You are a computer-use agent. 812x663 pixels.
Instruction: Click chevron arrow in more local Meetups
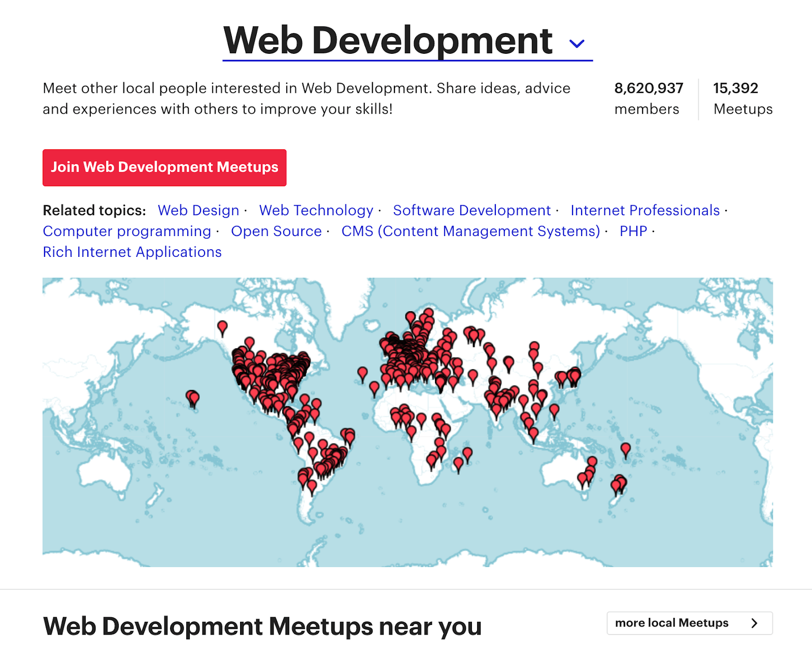[754, 623]
